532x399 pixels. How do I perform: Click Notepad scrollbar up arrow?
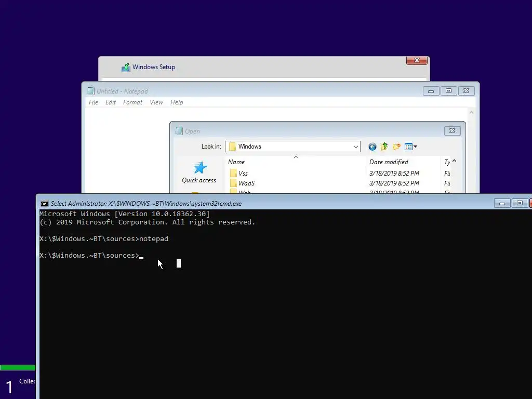(x=471, y=112)
